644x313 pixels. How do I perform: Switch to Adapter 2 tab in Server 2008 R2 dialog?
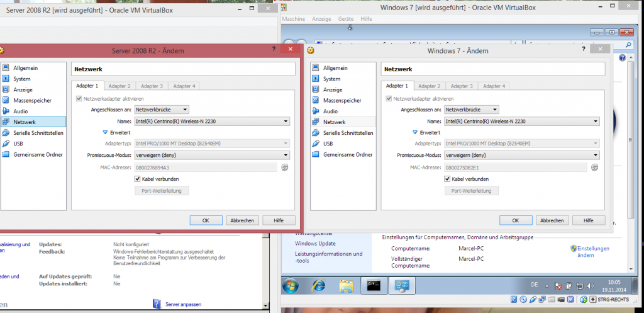point(119,86)
